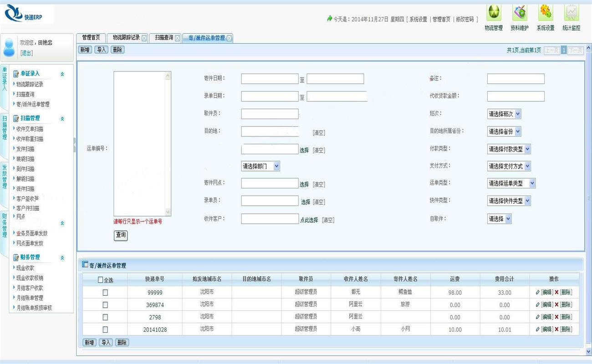Viewport: 592px width, 364px height.
Task: Click 点此选择 next to 收件客户
Action: (309, 220)
